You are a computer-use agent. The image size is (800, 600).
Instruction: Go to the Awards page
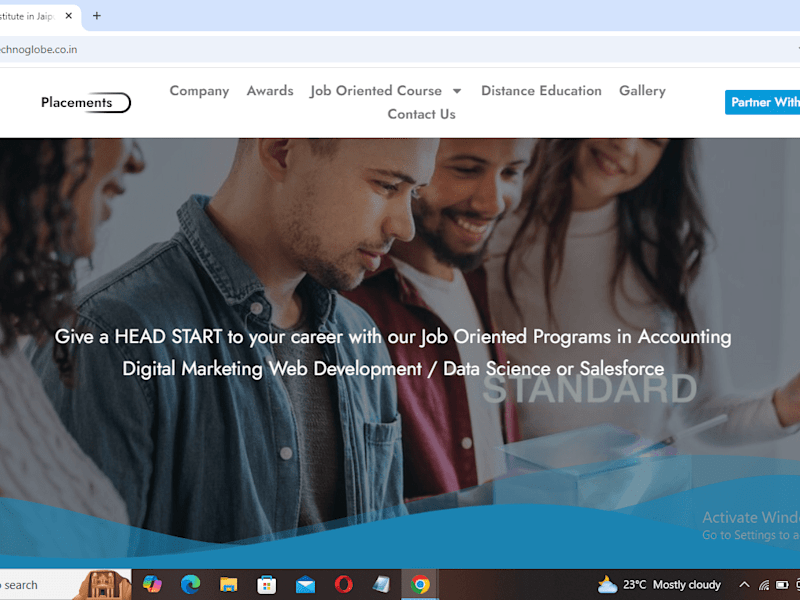[270, 91]
